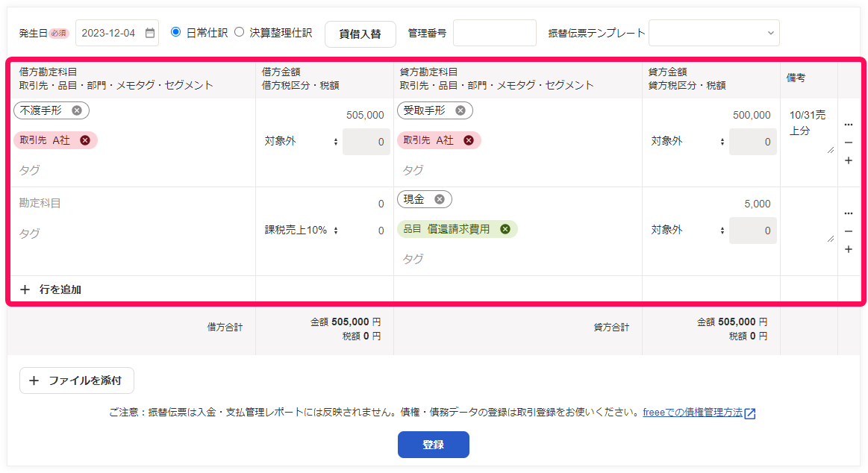This screenshot has width=868, height=473.
Task: Open more options for the 不渡手形 row
Action: (849, 125)
